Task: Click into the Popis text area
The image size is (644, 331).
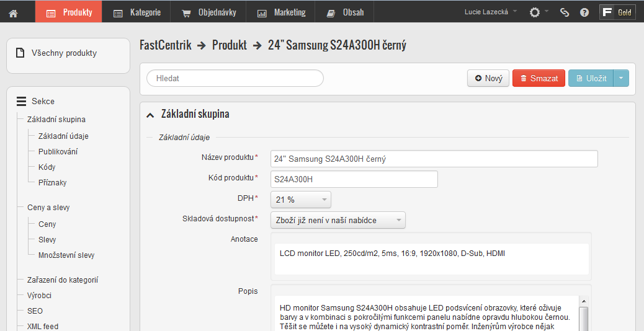Action: pyautogui.click(x=427, y=313)
